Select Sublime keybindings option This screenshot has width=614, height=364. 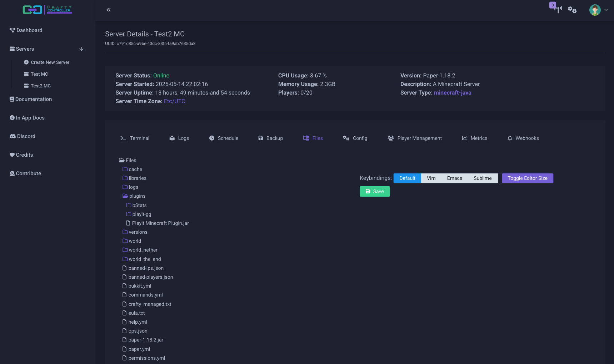click(x=482, y=178)
